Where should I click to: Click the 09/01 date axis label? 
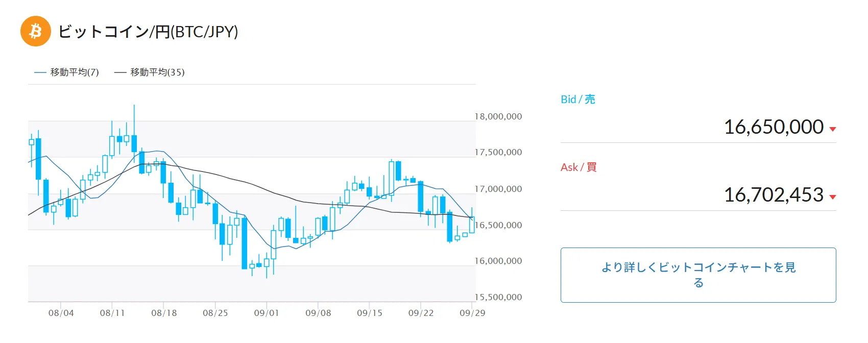tap(267, 313)
